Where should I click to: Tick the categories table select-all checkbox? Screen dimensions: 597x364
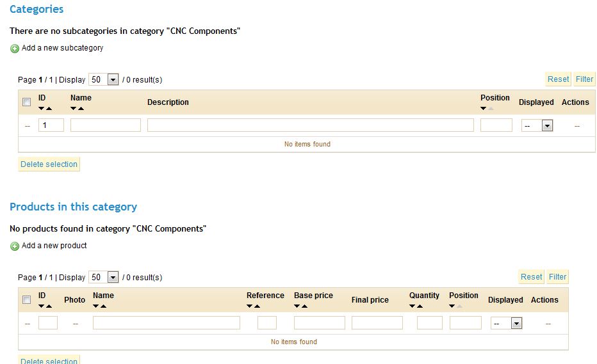(x=26, y=102)
